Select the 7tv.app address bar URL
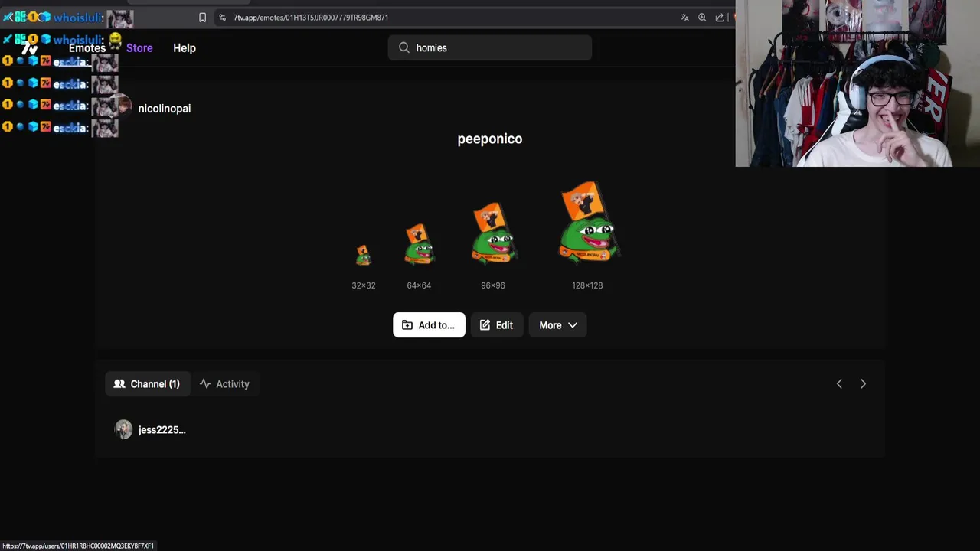The height and width of the screenshot is (551, 980). pyautogui.click(x=311, y=18)
